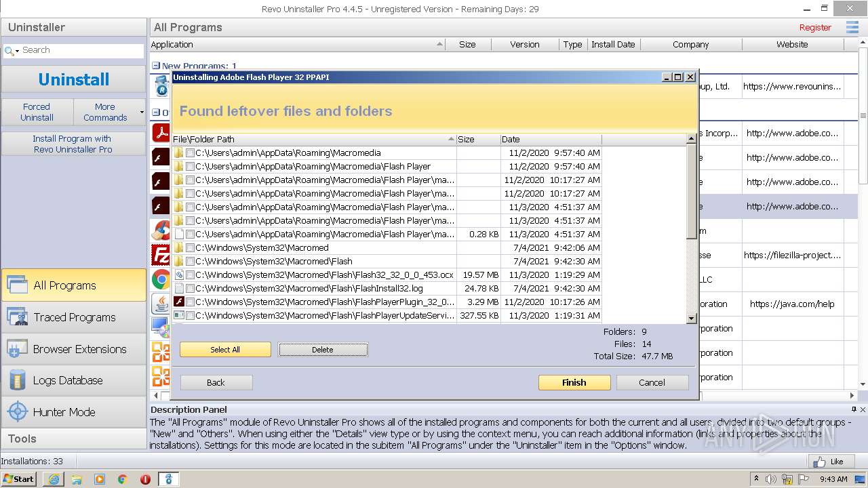
Task: Select the CCleaner program icon
Action: click(161, 230)
